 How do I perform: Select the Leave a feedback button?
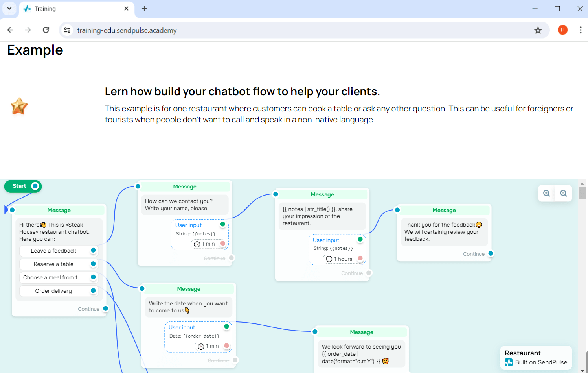pyautogui.click(x=59, y=251)
